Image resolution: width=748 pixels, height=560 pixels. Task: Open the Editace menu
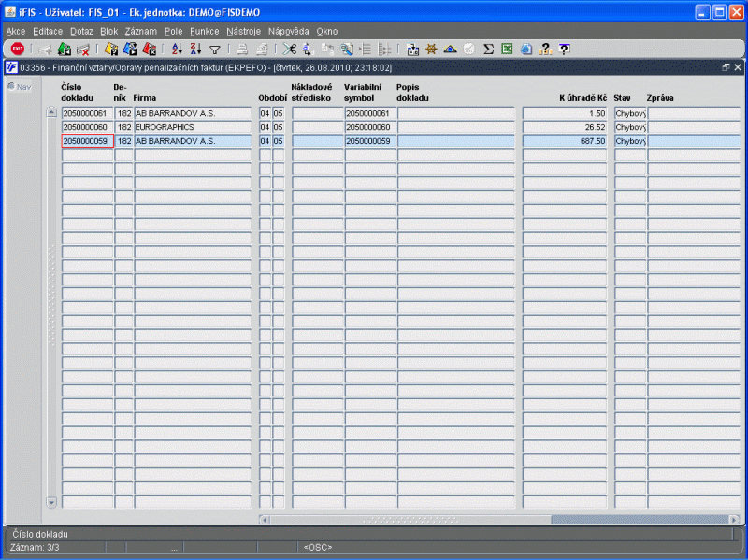pyautogui.click(x=48, y=32)
